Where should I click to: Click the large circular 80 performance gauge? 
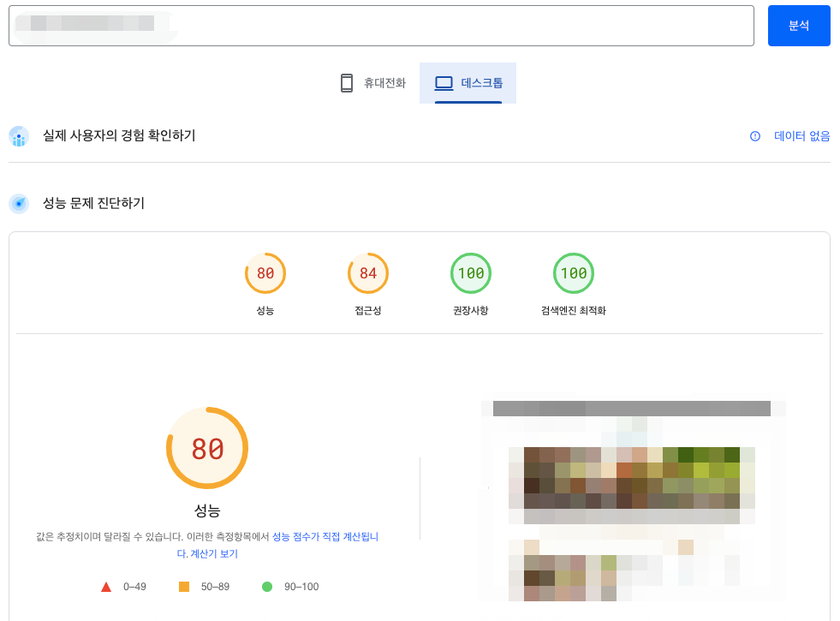(207, 447)
